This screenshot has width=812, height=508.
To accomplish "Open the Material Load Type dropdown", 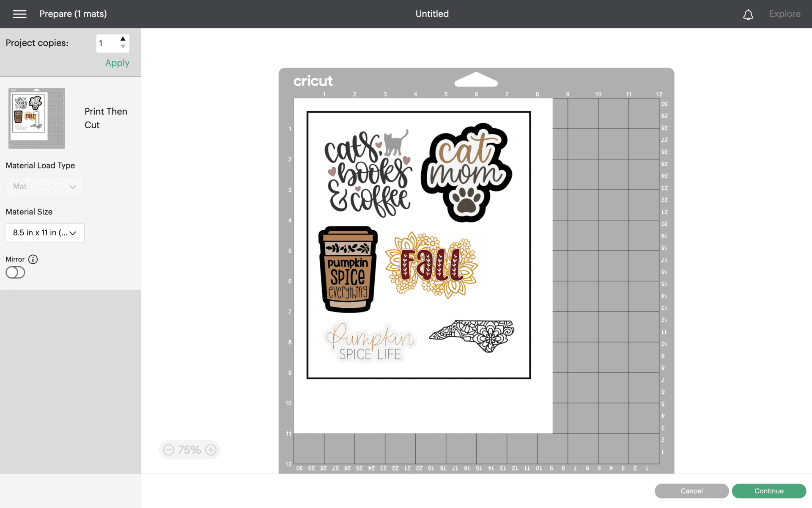I will click(45, 186).
